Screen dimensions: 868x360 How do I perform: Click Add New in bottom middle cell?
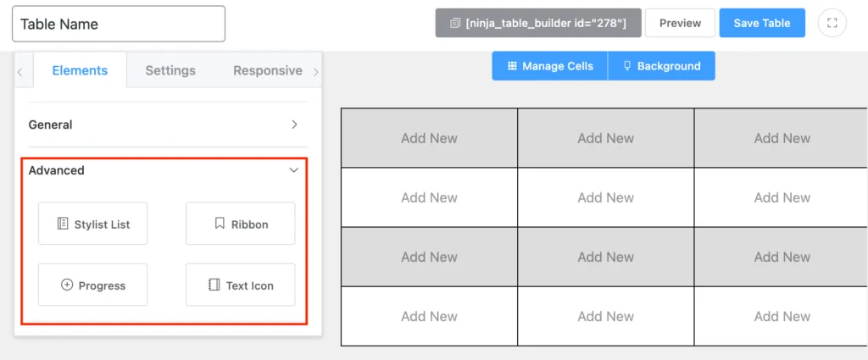[605, 316]
